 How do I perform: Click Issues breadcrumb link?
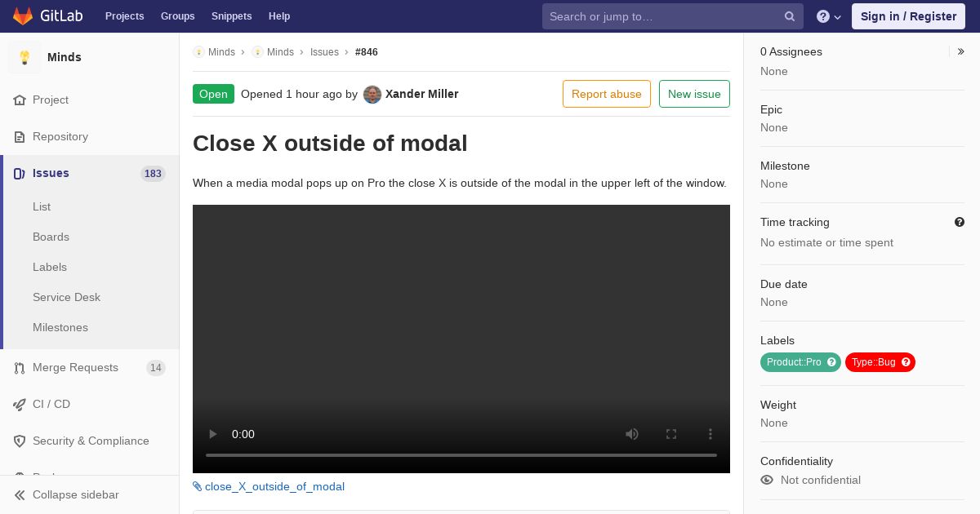point(324,52)
